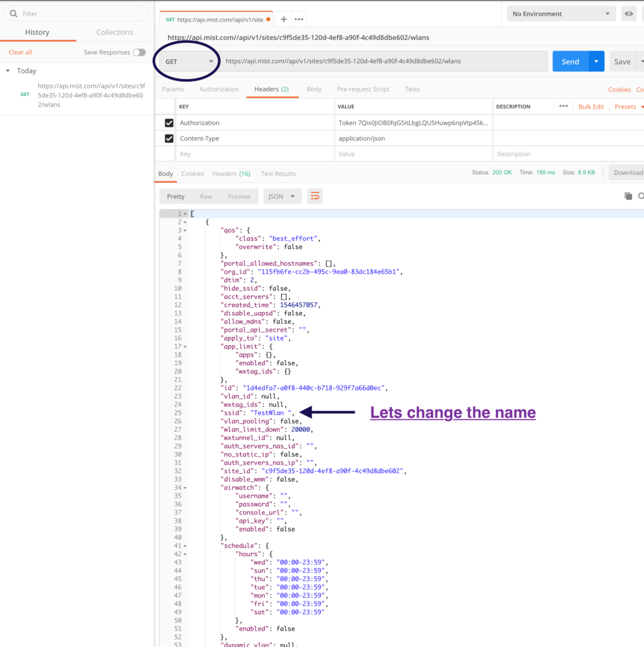Switch to the Collections tab
This screenshot has width=644, height=647.
pyautogui.click(x=114, y=32)
